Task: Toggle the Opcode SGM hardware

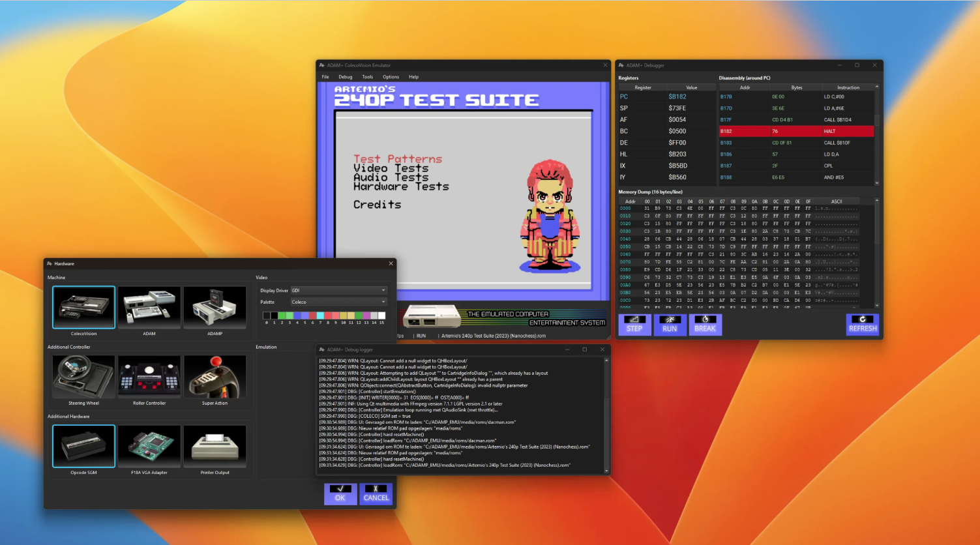Action: click(83, 446)
